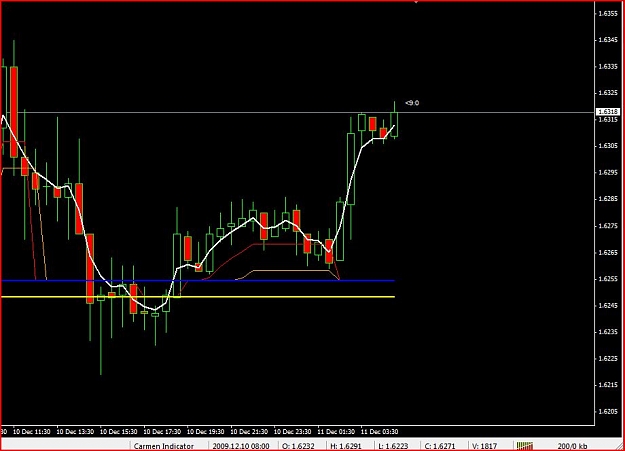Click the "10 Dec 17:30" time label
The height and width of the screenshot is (451, 625).
pos(162,432)
